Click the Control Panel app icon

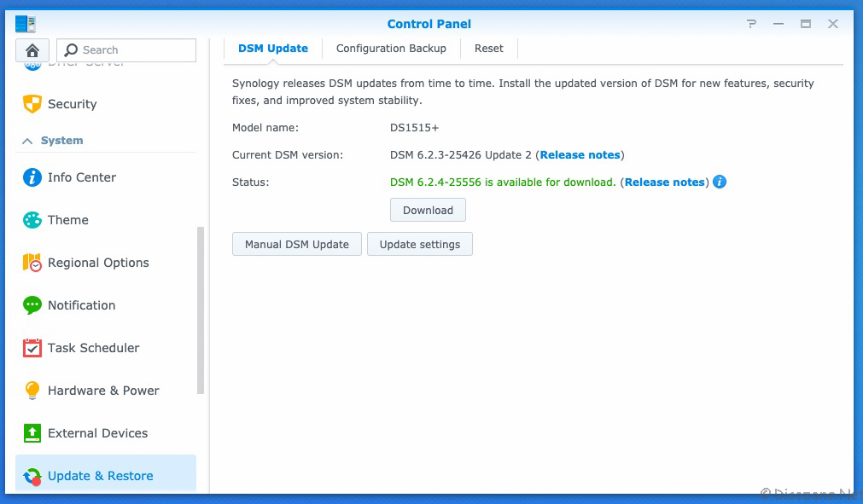(x=26, y=24)
